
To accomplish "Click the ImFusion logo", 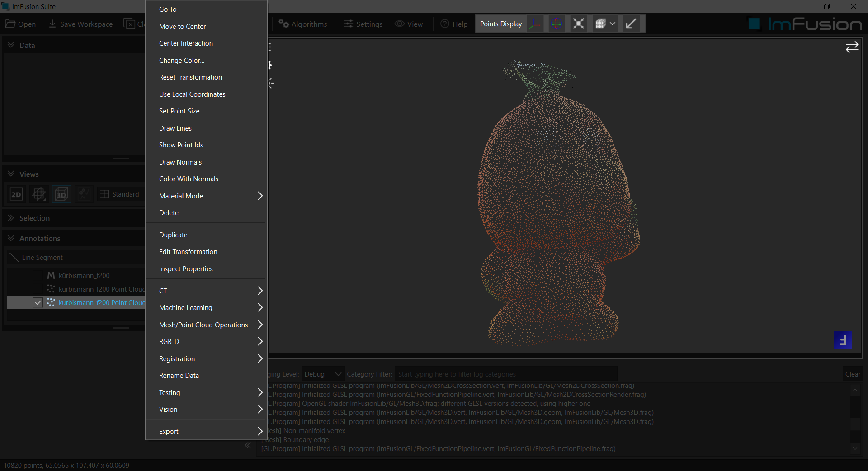I will (805, 24).
